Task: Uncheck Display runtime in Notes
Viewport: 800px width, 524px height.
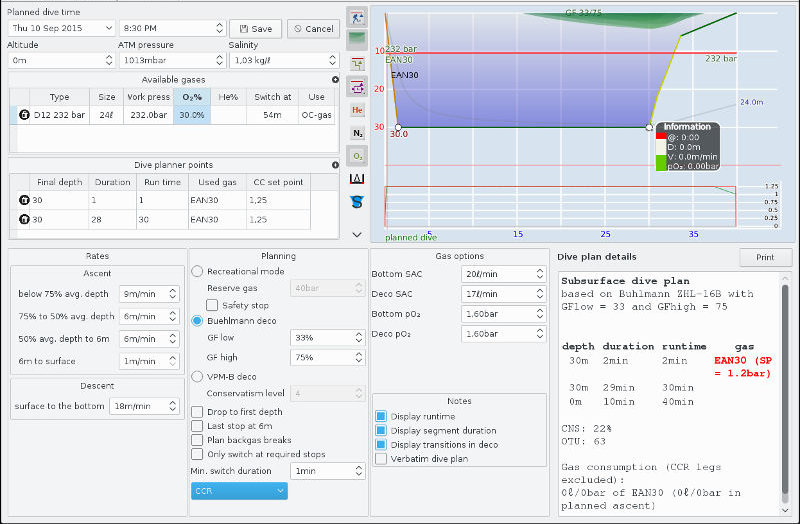Action: pos(381,416)
